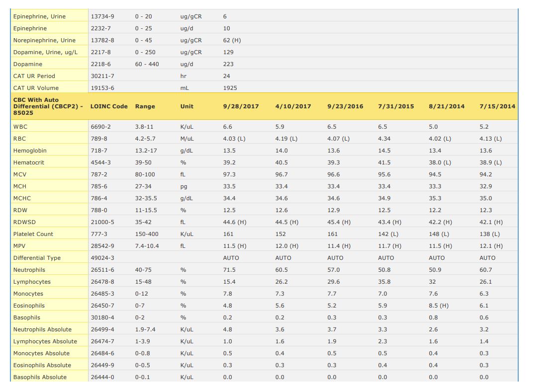Image resolution: width=558 pixels, height=392 pixels.
Task: Click Norepinephrine, Urine test name
Action: point(44,40)
